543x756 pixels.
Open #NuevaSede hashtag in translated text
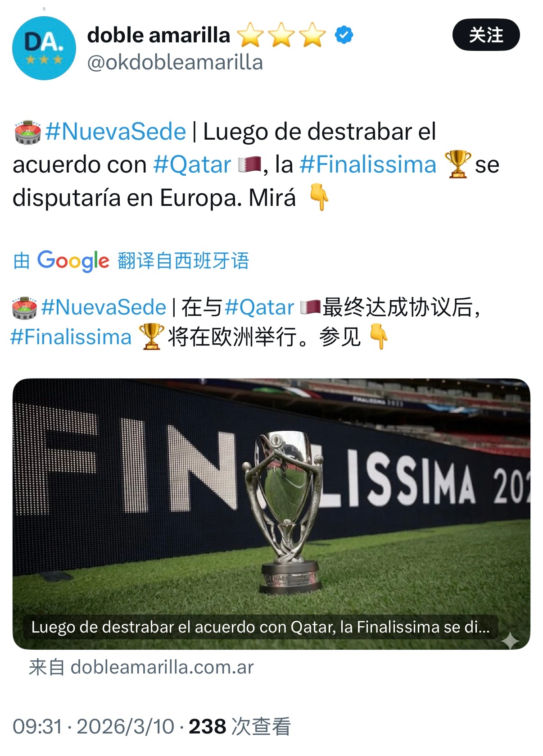click(x=104, y=307)
